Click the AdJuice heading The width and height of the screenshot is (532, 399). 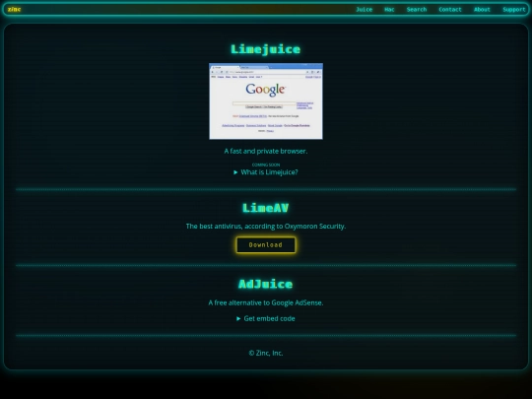[x=266, y=284]
